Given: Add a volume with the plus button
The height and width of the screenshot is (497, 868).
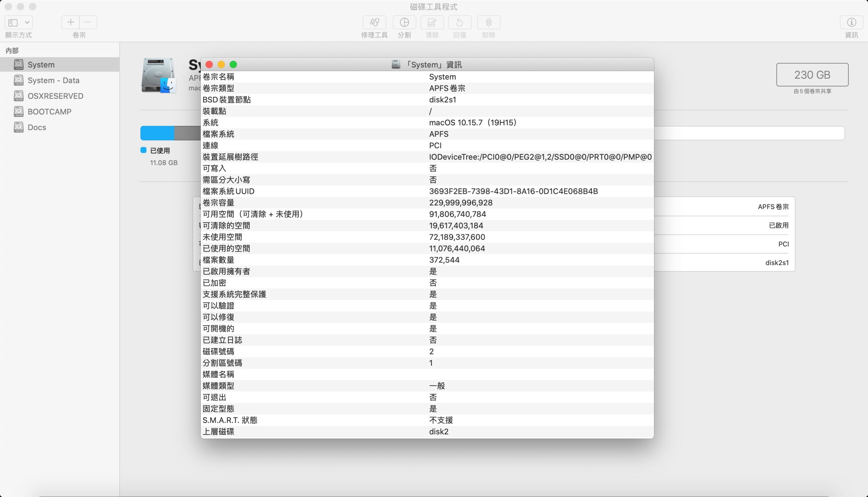Looking at the screenshot, I should (71, 22).
